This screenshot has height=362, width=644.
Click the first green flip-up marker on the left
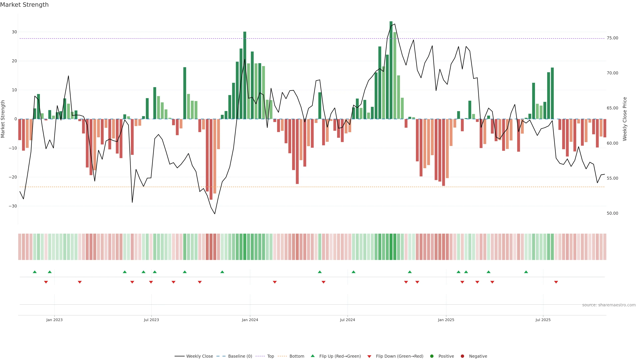pyautogui.click(x=35, y=272)
